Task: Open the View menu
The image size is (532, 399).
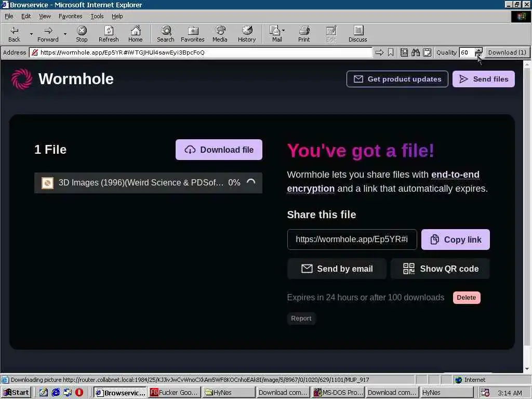Action: pyautogui.click(x=45, y=16)
